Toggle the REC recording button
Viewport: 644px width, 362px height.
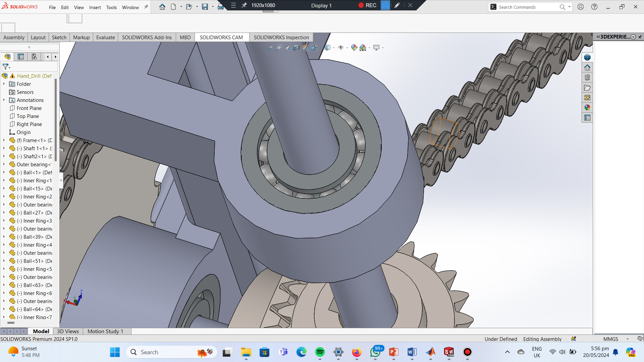[x=367, y=5]
